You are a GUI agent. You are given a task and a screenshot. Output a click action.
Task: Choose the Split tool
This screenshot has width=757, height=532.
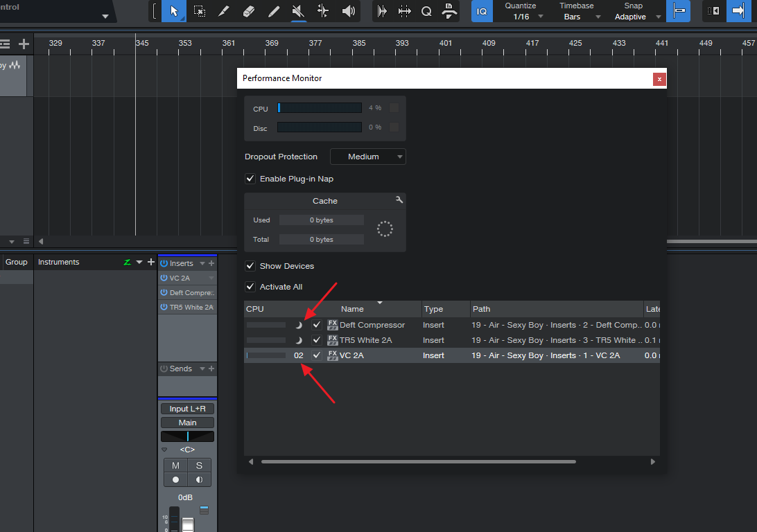tap(223, 11)
